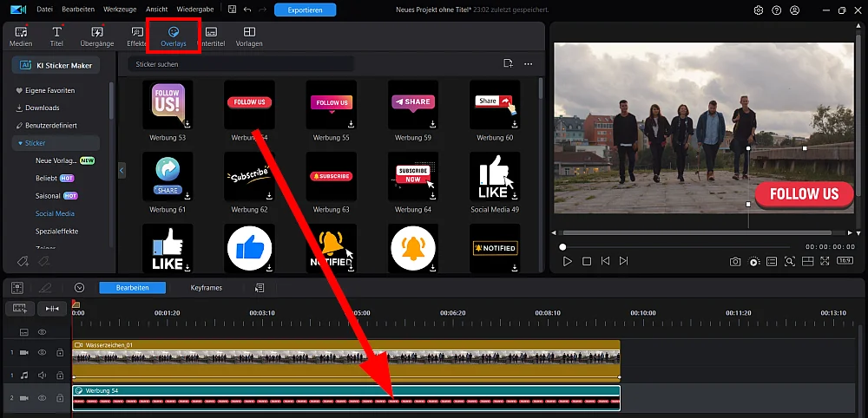Select the Werbung 60 sticker thumbnail
The image size is (868, 418).
point(495,105)
